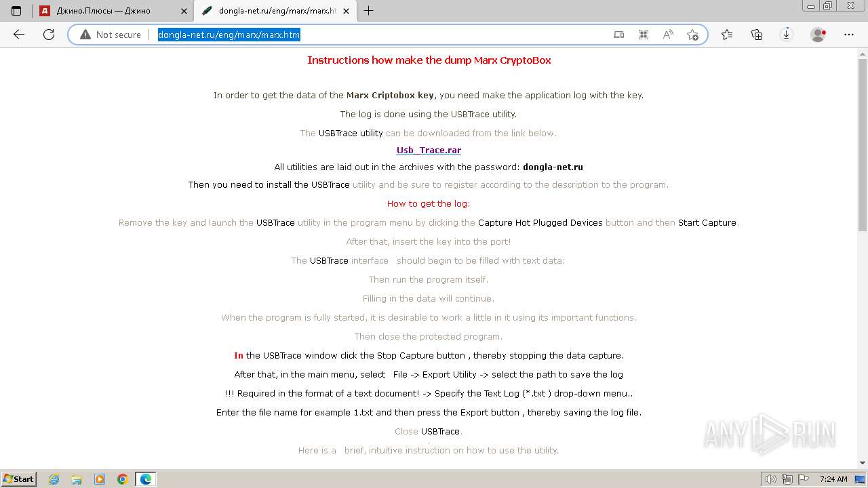Click the 'File -> Export Utility' instruction line
This screenshot has height=488, width=868.
[429, 374]
